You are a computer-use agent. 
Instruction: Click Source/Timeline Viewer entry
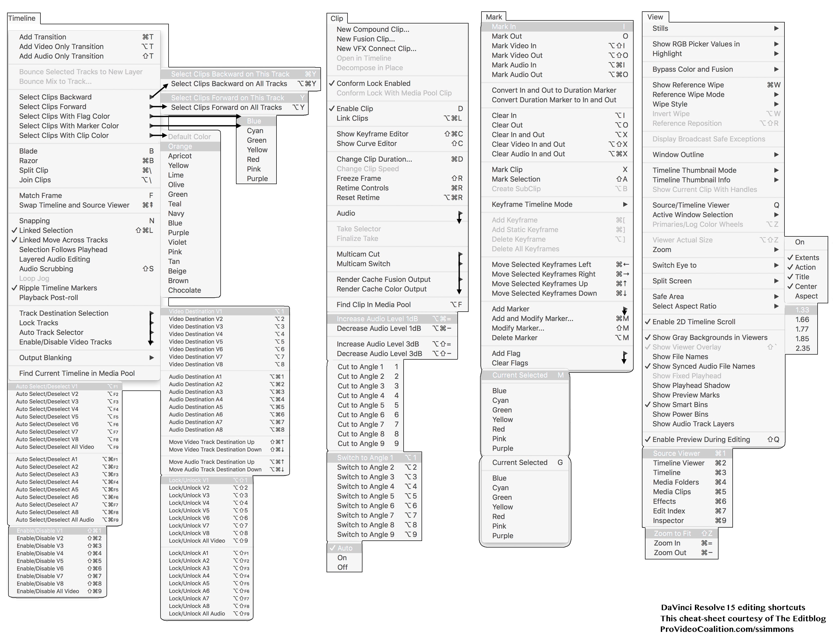pyautogui.click(x=713, y=205)
